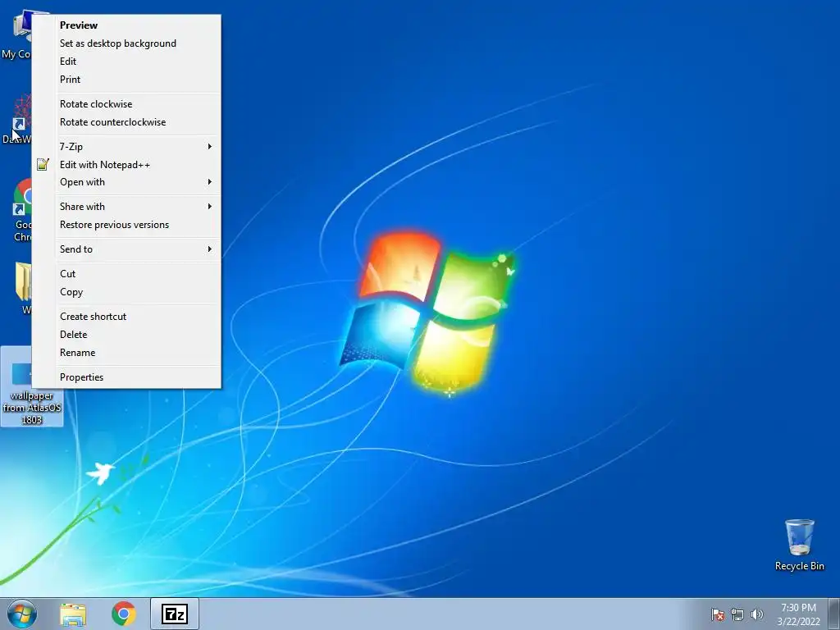Image resolution: width=840 pixels, height=630 pixels.
Task: Choose Delete from the context menu
Action: click(126, 335)
